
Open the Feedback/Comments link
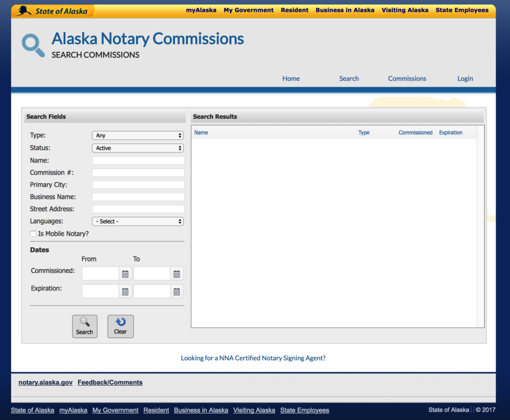(x=110, y=382)
